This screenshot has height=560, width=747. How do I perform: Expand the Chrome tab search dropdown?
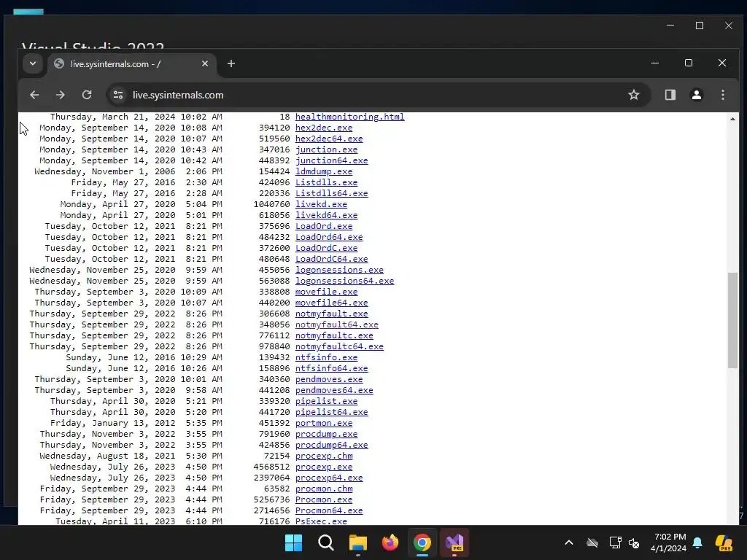33,63
